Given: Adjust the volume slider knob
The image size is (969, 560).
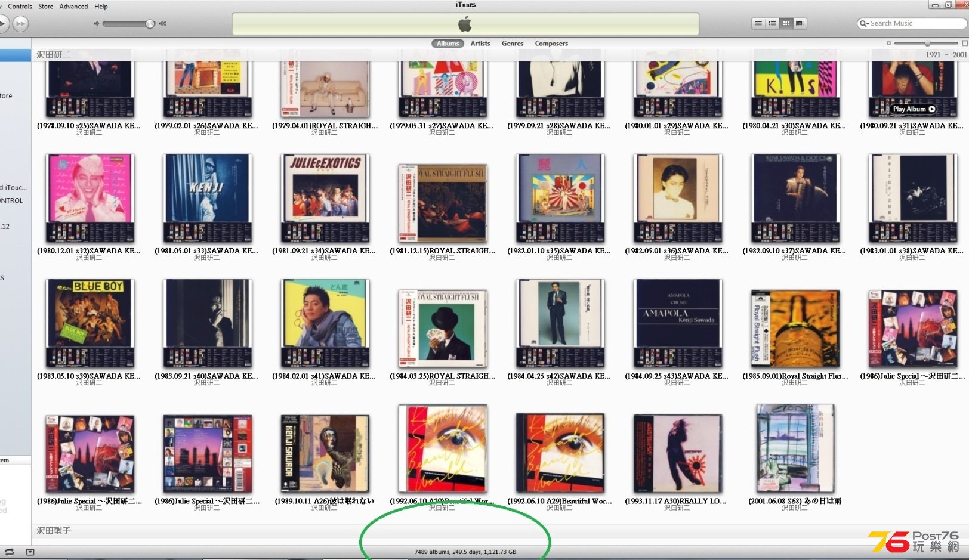Looking at the screenshot, I should (150, 24).
